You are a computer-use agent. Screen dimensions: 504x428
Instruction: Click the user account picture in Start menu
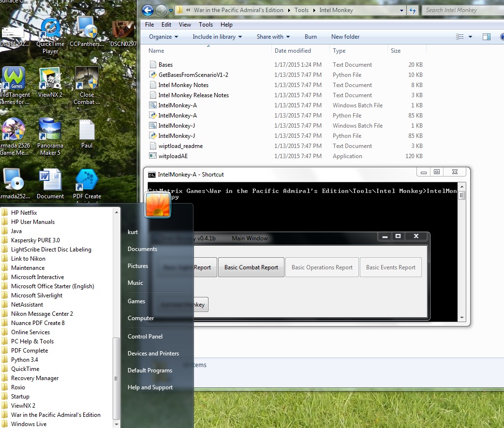[158, 205]
